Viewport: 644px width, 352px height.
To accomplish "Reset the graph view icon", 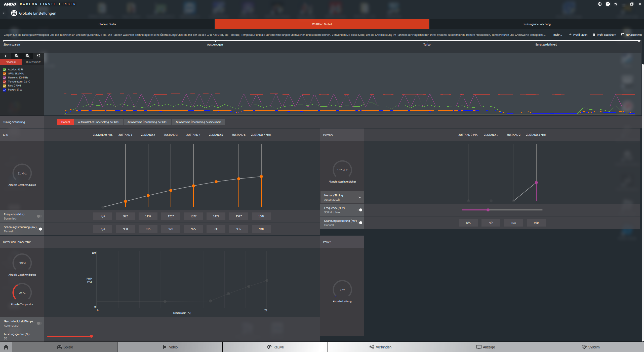I will tap(38, 56).
